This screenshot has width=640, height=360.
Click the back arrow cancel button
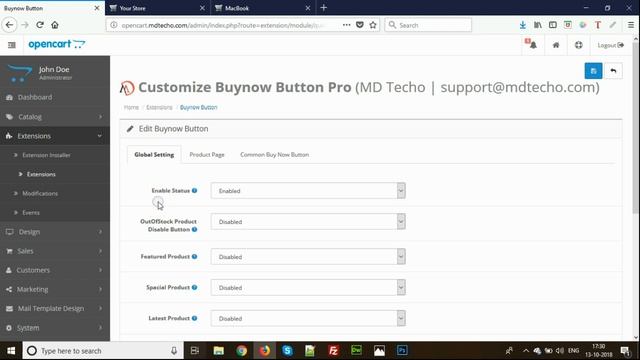(x=613, y=71)
